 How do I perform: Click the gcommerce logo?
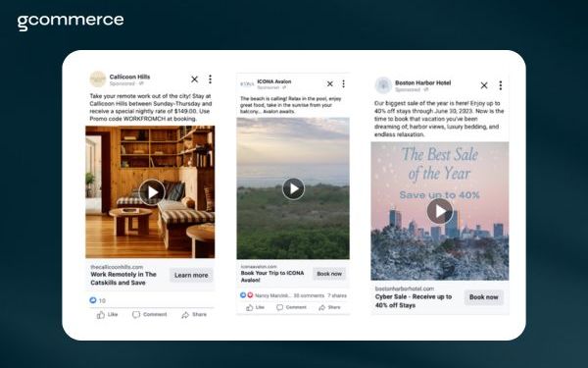tap(71, 22)
